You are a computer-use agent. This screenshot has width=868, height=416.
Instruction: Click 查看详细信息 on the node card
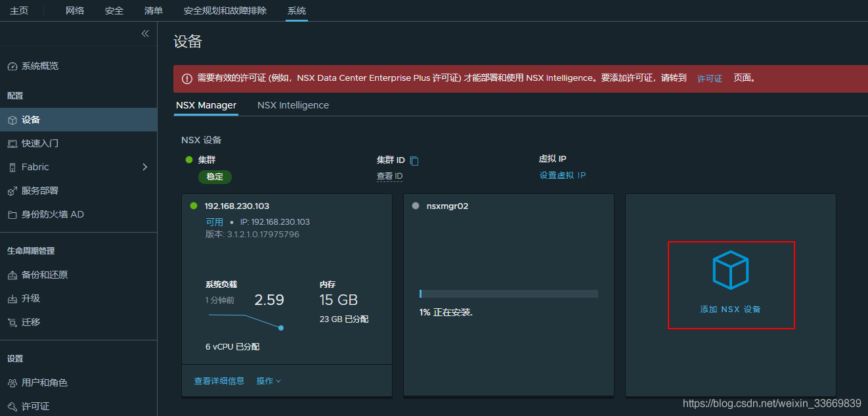click(219, 381)
